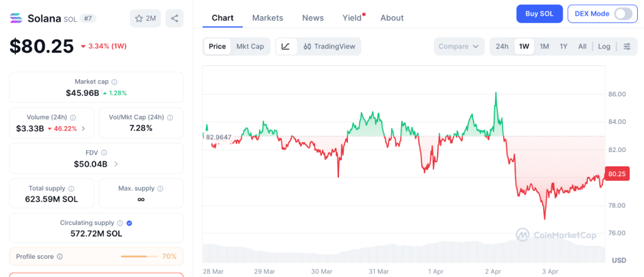Select the line chart icon
The image size is (644, 277).
coord(286,46)
